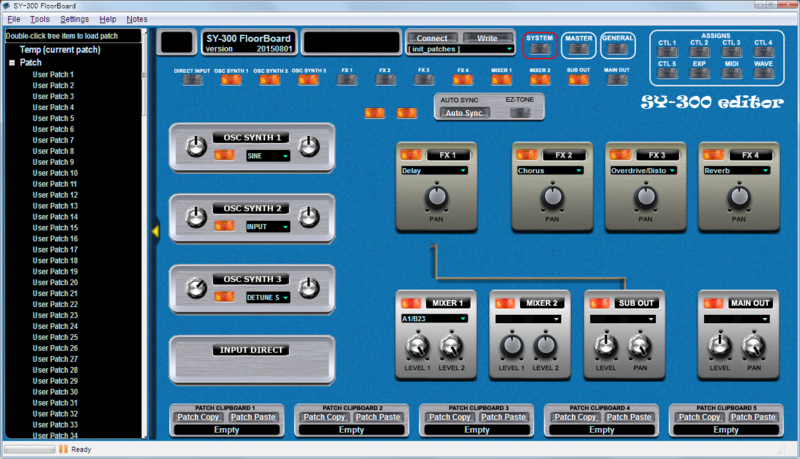
Task: Open the CTL 3 assign button
Action: point(731,52)
